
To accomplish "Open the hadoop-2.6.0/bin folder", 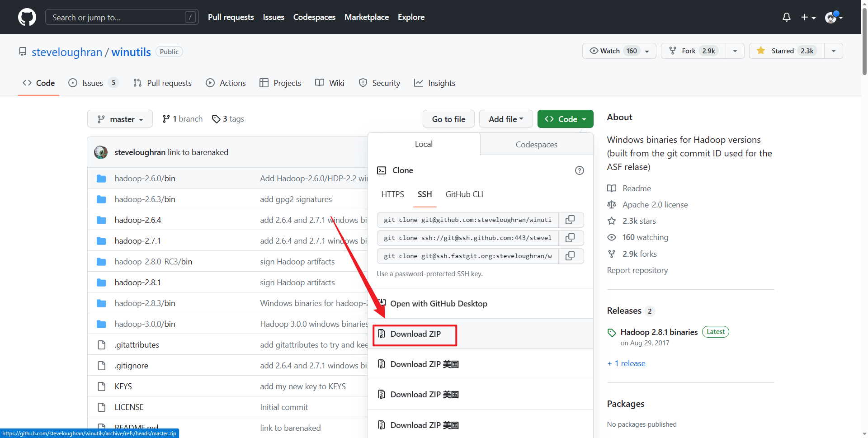I will [x=145, y=179].
